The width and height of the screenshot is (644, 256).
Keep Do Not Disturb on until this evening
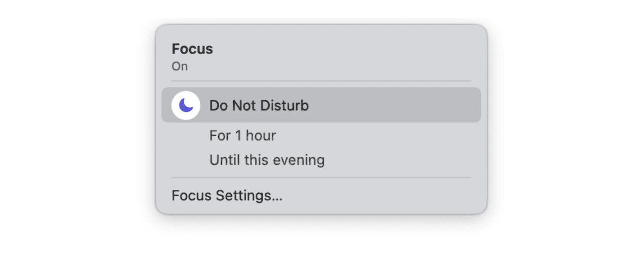click(267, 160)
